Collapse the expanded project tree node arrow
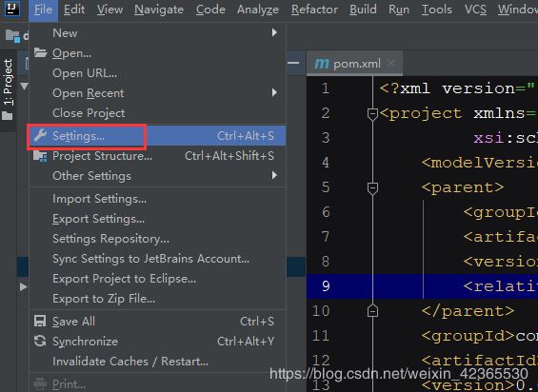538x392 pixels. 24,86
